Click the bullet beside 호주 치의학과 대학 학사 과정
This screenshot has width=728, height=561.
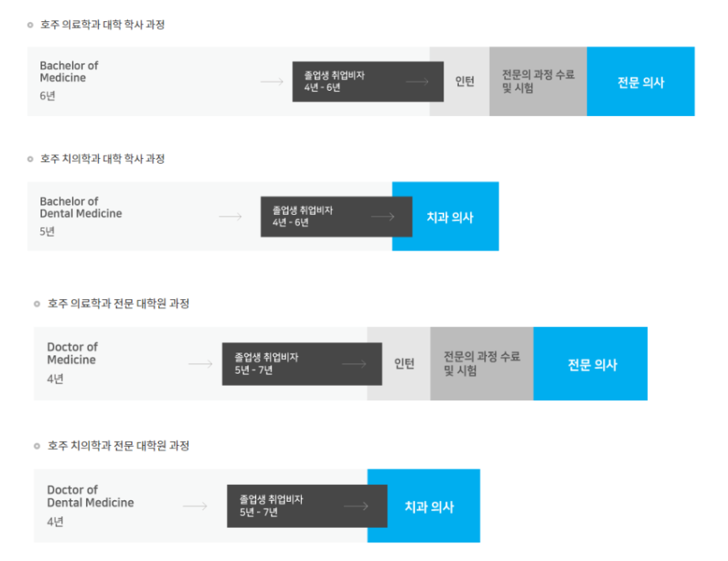[30, 159]
